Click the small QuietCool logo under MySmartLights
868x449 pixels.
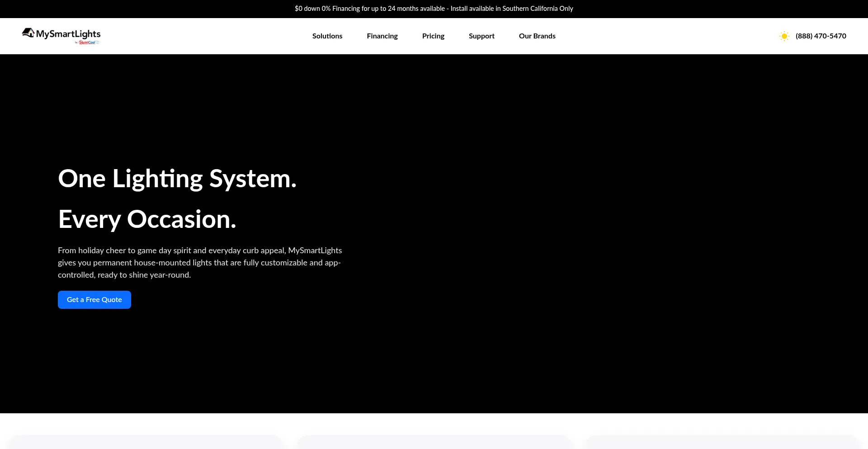point(88,43)
